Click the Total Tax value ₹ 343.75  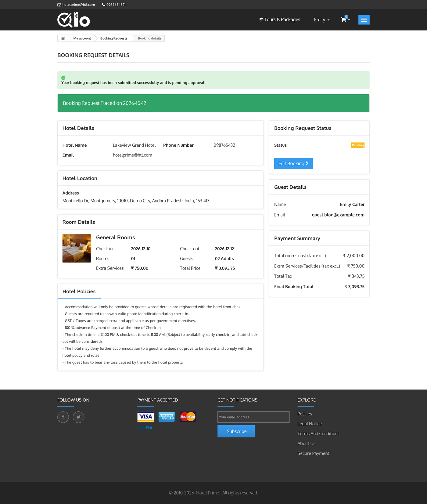[356, 276]
